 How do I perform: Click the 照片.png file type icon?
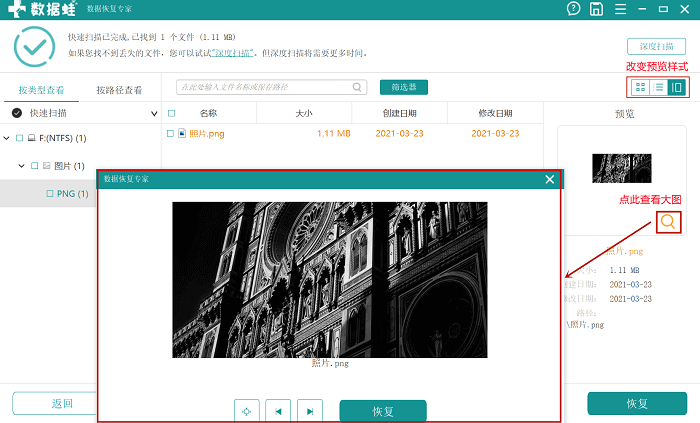(182, 133)
